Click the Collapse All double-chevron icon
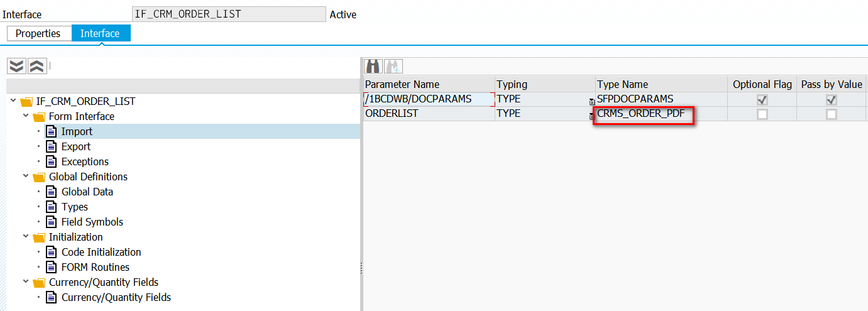The height and width of the screenshot is (311, 868). click(x=37, y=66)
